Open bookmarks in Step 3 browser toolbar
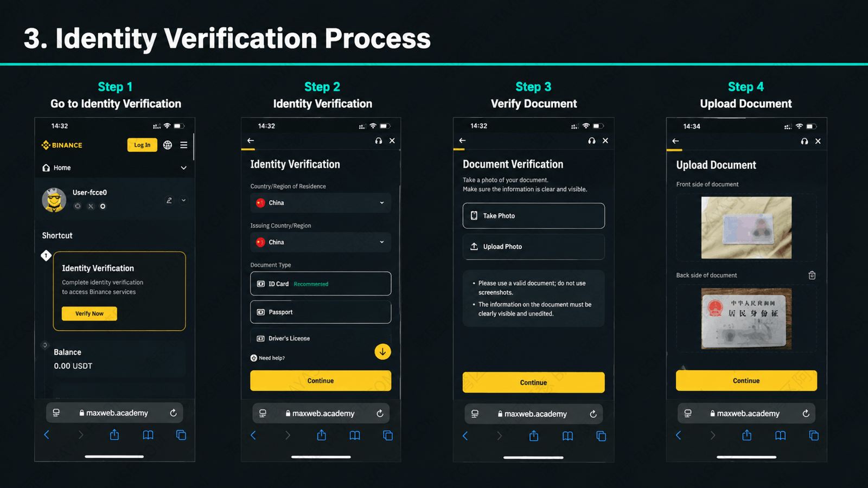868x488 pixels. click(x=568, y=436)
